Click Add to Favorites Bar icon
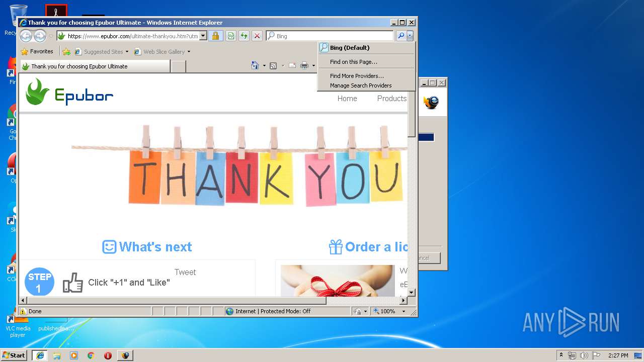 tap(66, 51)
